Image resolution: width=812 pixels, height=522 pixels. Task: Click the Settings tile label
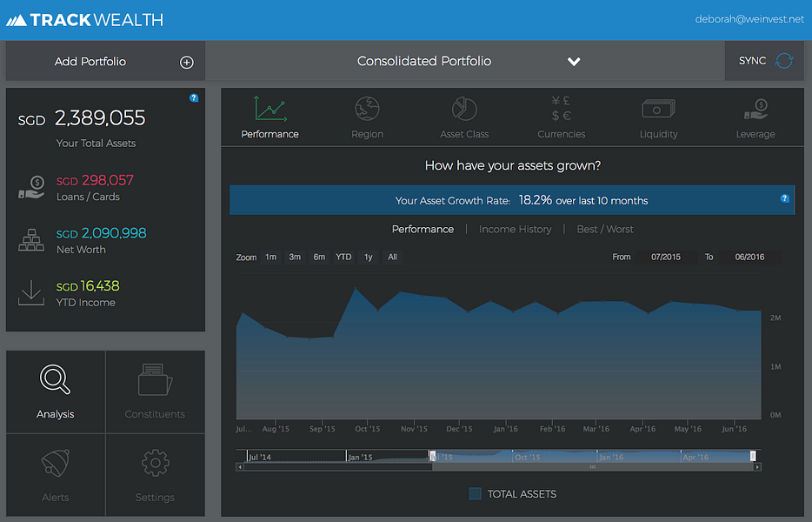click(x=155, y=498)
